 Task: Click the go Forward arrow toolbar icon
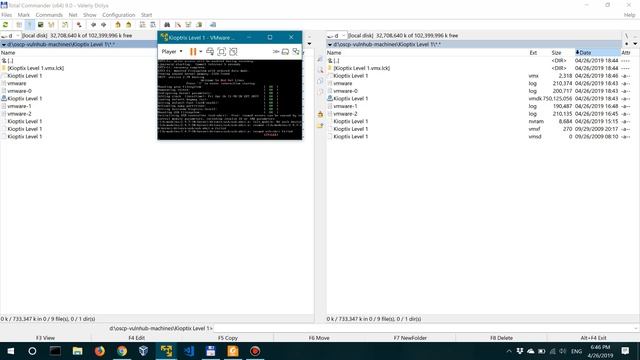coord(104,25)
